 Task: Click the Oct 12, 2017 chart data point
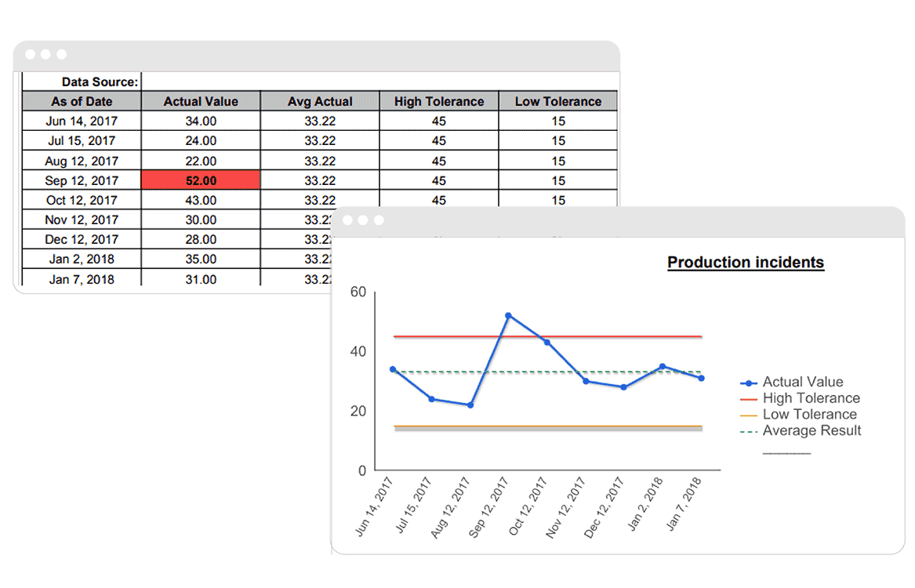(x=546, y=343)
